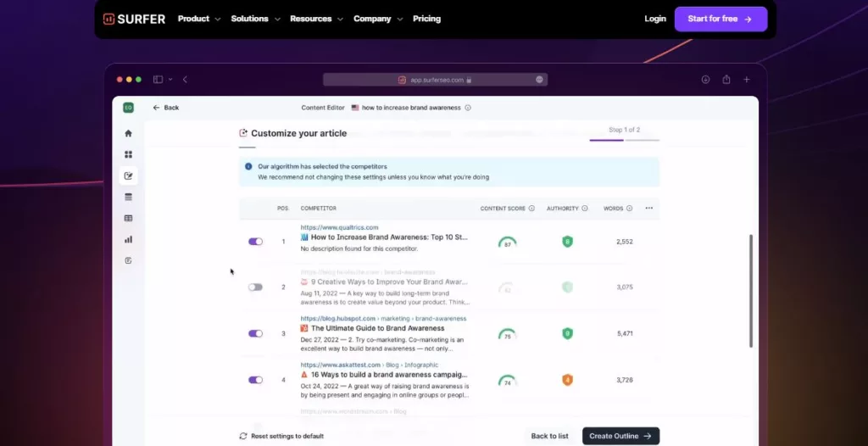
Task: Click the browser back chevron
Action: pos(185,80)
